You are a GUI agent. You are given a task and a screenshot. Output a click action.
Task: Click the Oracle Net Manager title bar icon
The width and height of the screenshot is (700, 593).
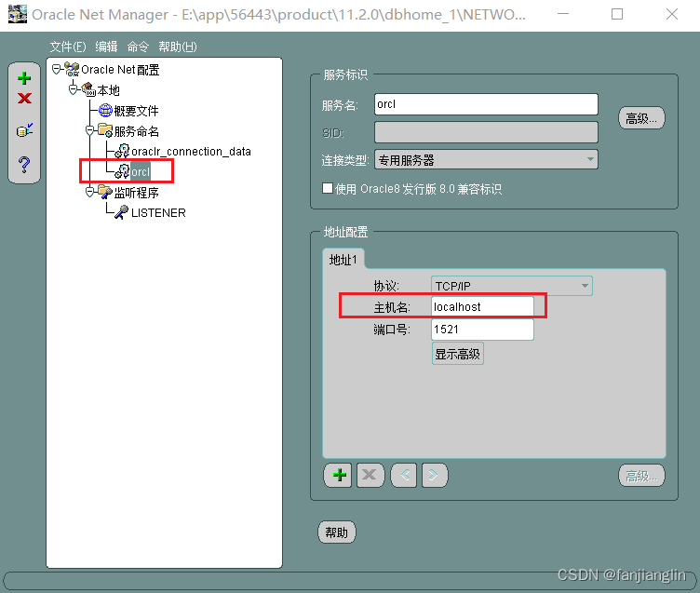18,14
